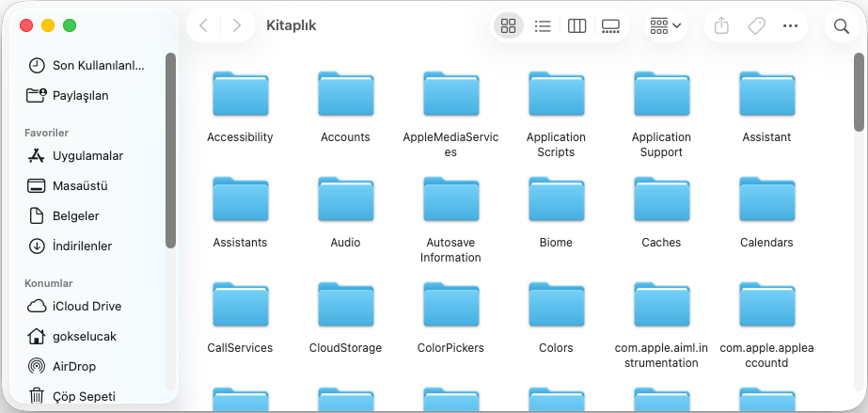
Task: Switch to gallery view
Action: pos(610,26)
